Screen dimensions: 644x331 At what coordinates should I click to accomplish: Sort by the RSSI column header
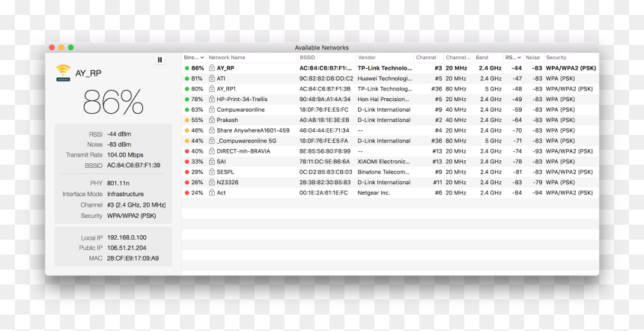[x=514, y=58]
